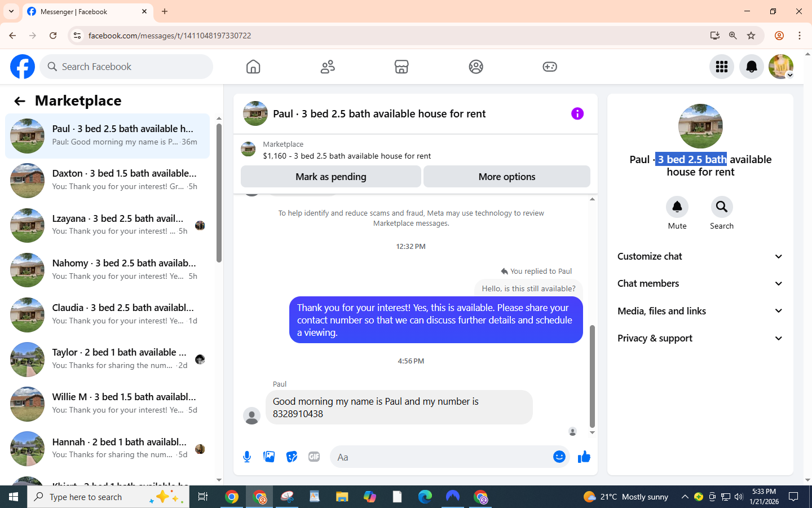Click Windows taskbar search box
Viewport: 812px width, 508px height.
click(x=108, y=497)
